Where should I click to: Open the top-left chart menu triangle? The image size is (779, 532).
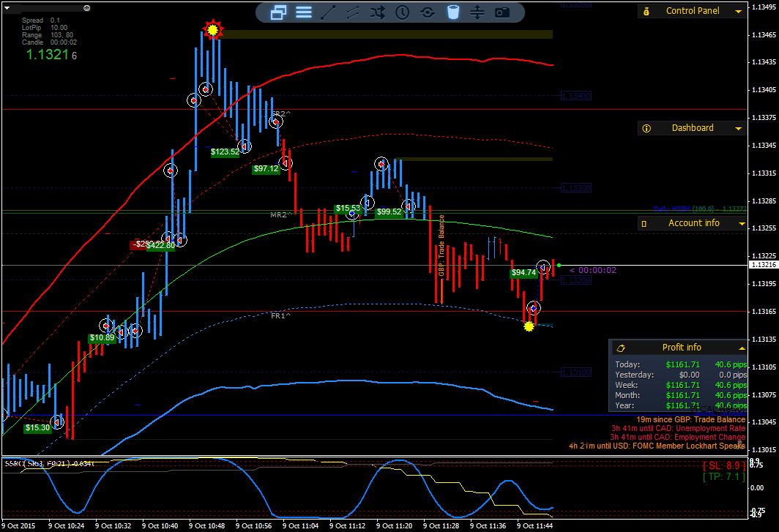(x=7, y=9)
